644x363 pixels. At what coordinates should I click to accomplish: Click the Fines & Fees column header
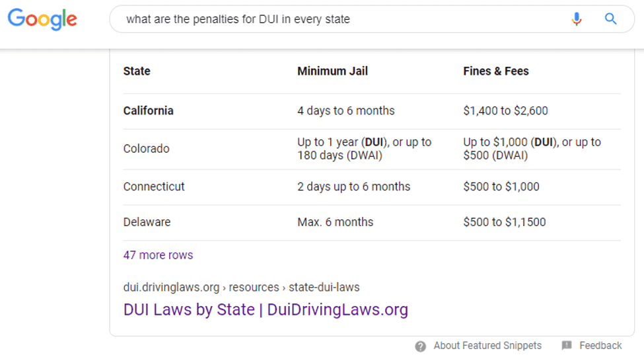[x=496, y=71]
